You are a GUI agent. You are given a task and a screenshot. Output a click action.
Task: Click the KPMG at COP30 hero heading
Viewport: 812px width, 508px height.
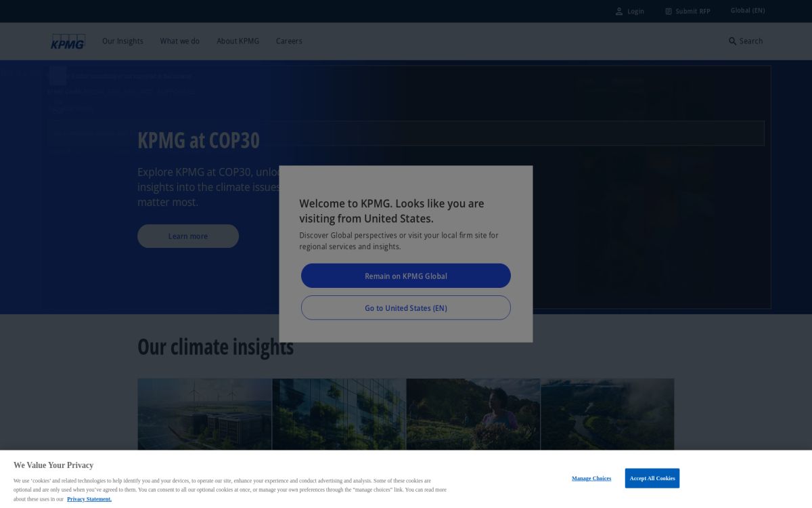coord(198,140)
